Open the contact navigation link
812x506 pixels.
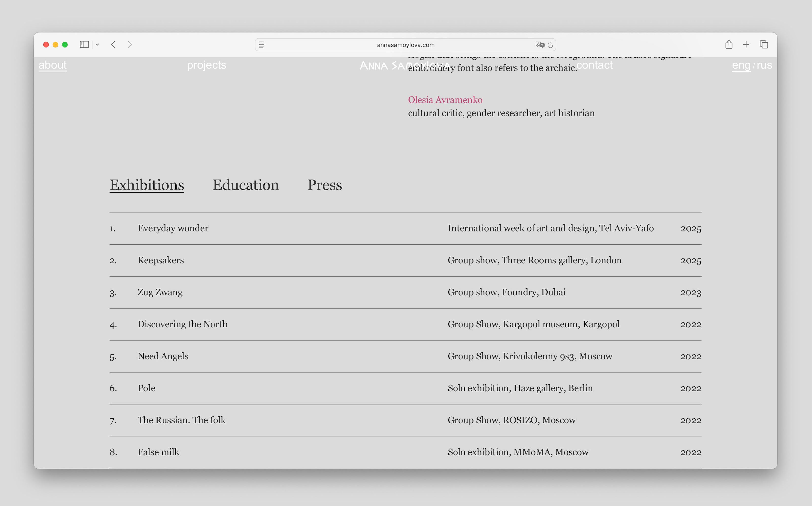click(594, 65)
